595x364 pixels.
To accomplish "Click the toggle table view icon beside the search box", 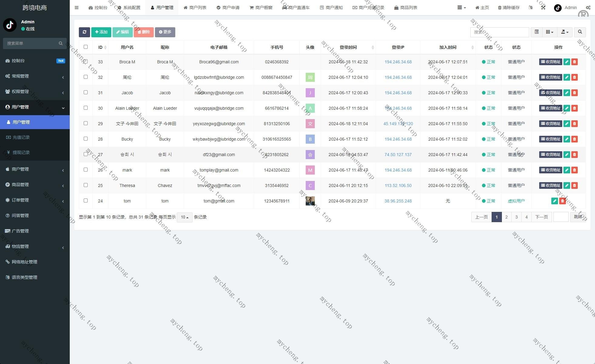I will click(536, 32).
